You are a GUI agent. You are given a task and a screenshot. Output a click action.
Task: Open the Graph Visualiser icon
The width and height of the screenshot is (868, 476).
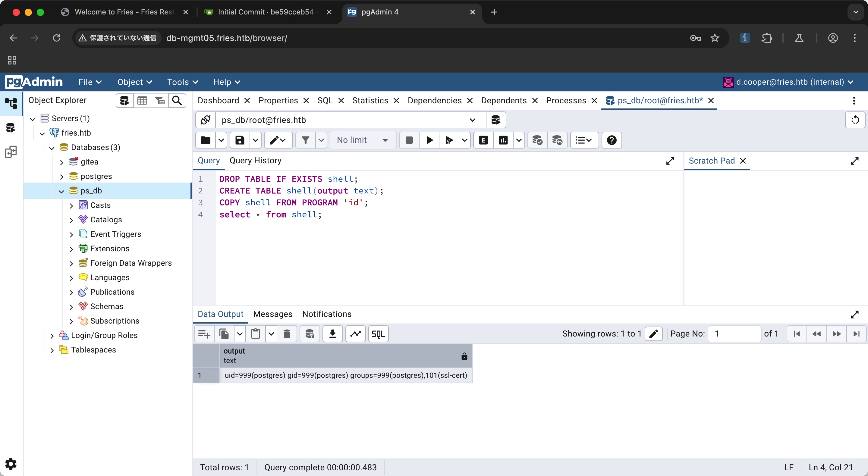356,334
